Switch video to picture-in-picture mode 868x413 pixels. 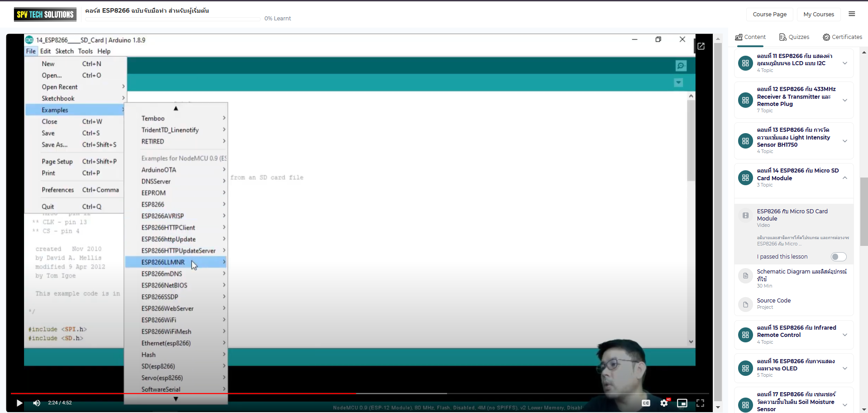[x=682, y=403]
